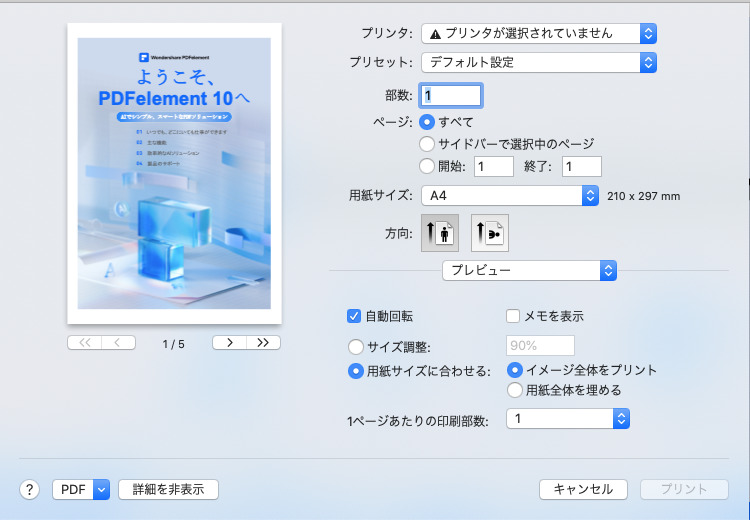Choose 用紙サイズに合わせる radio button
The height and width of the screenshot is (520, 750).
(x=355, y=371)
